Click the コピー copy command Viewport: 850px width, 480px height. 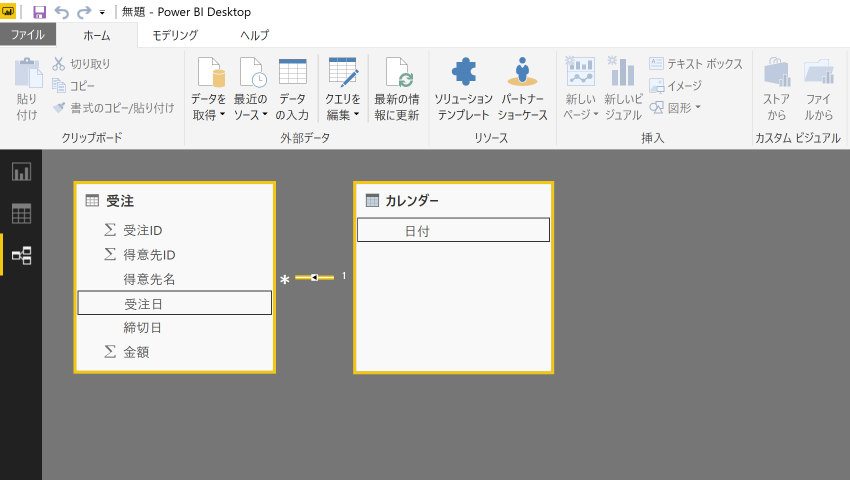point(74,86)
